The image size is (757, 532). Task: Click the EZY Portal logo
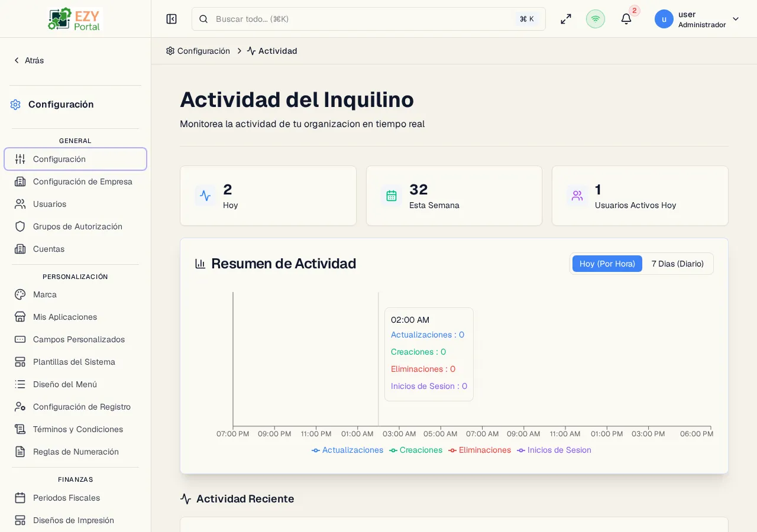[x=75, y=19]
